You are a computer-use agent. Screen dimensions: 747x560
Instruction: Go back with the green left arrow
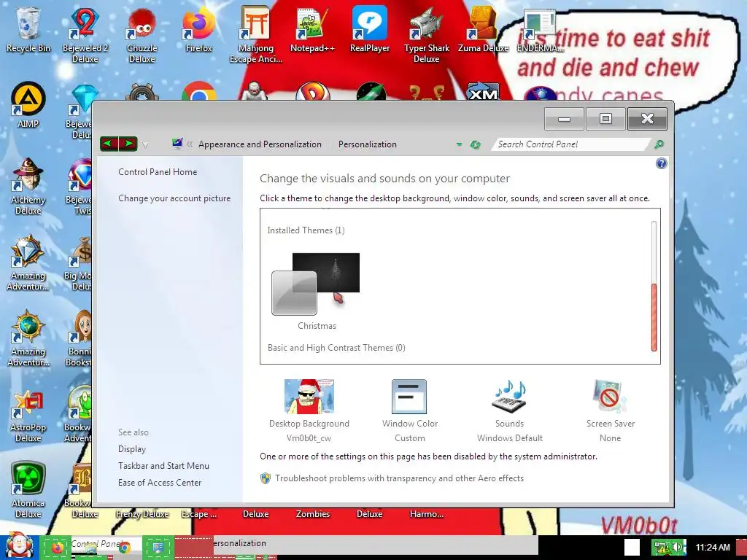tap(109, 144)
